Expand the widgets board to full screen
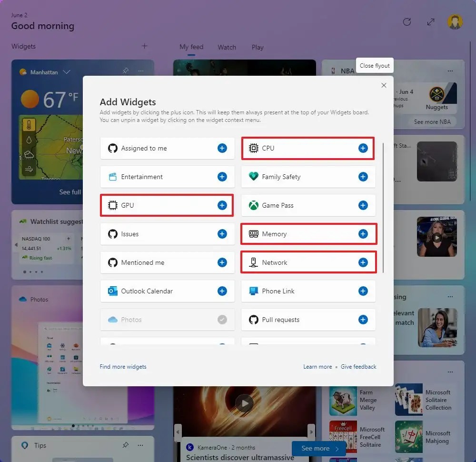The image size is (476, 462). 430,22
